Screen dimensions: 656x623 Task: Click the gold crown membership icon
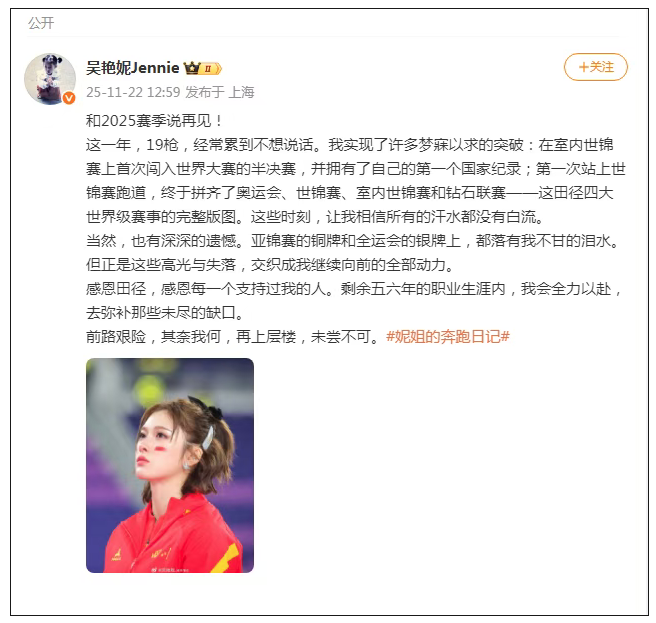click(192, 68)
